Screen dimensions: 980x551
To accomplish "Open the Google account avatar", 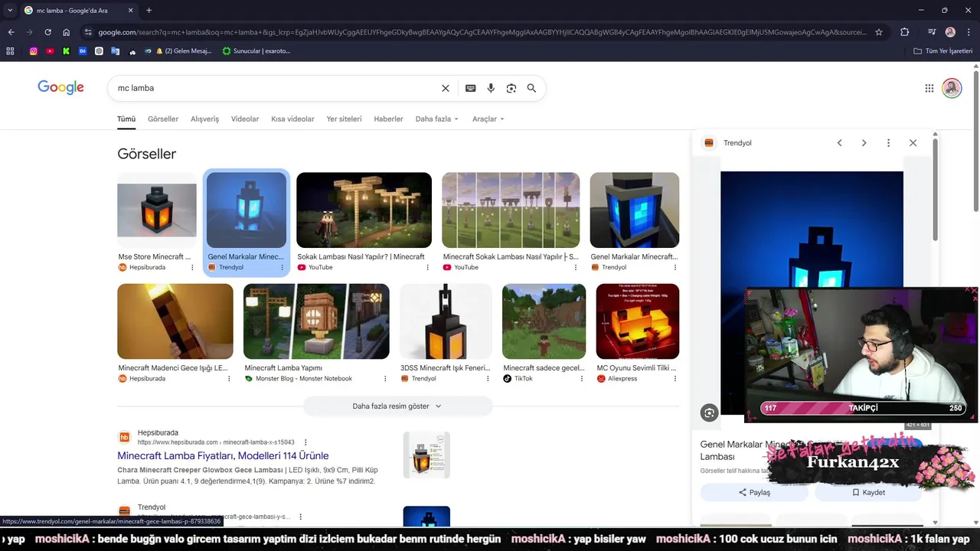I will 952,88.
